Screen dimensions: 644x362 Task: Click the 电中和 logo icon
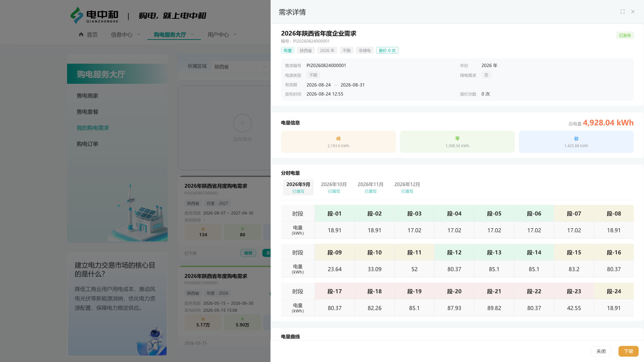point(77,15)
